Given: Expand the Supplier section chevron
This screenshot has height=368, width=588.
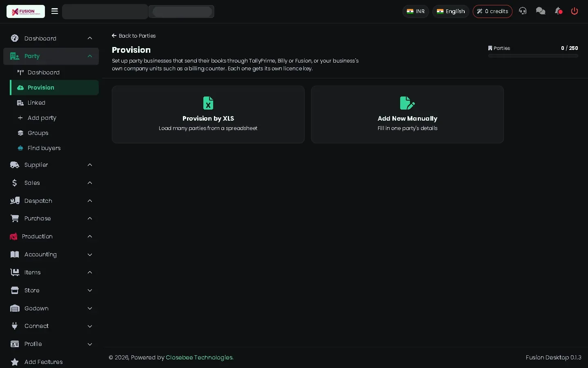Looking at the screenshot, I should click(90, 165).
